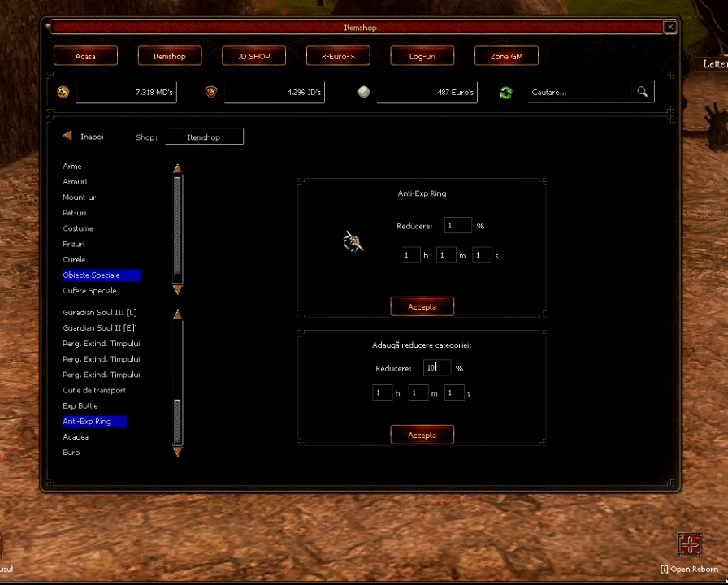Click the 487 Euro's balance box
The height and width of the screenshot is (585, 728).
[x=427, y=92]
